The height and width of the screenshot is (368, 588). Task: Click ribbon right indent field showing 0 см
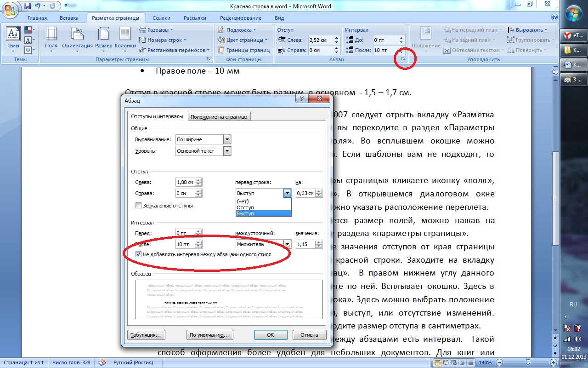[x=324, y=50]
